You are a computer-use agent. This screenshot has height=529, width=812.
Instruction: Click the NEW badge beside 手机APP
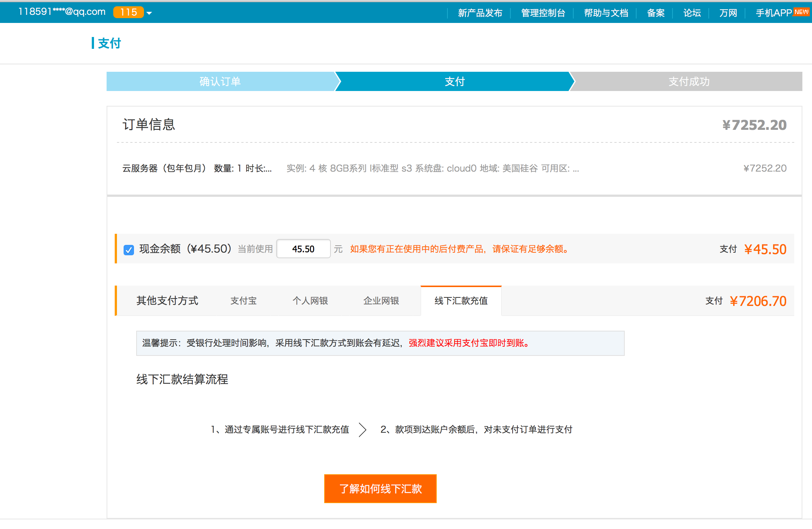pos(801,12)
